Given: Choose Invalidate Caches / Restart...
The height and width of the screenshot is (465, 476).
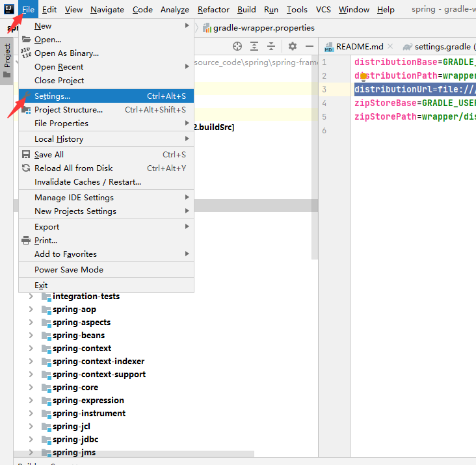Looking at the screenshot, I should (x=106, y=182).
